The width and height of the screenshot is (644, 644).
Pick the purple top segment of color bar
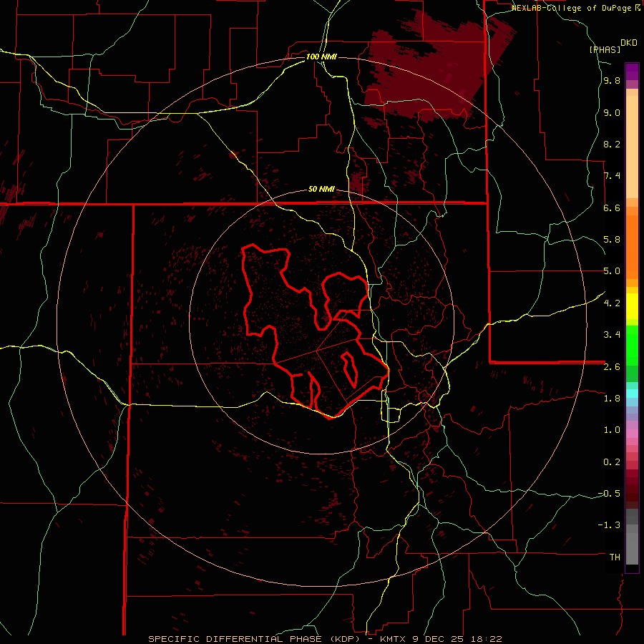click(632, 72)
